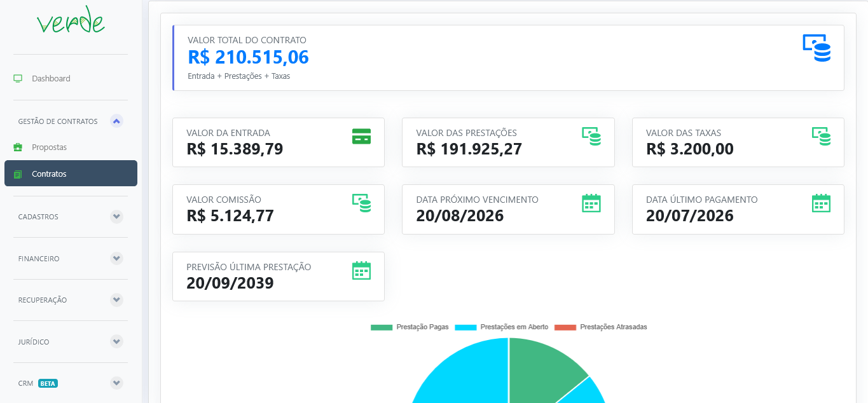Click the CADASTROS menu heading

click(38, 217)
